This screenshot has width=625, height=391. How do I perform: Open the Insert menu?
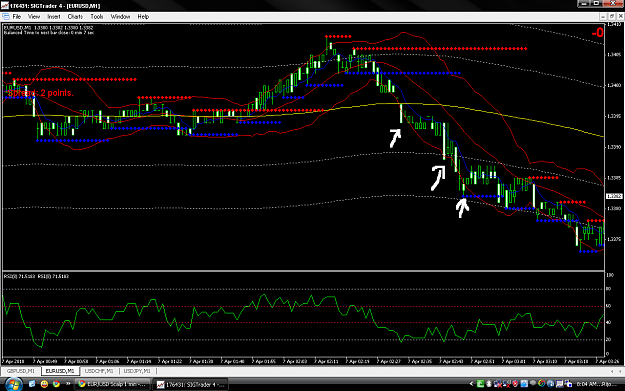coord(54,17)
